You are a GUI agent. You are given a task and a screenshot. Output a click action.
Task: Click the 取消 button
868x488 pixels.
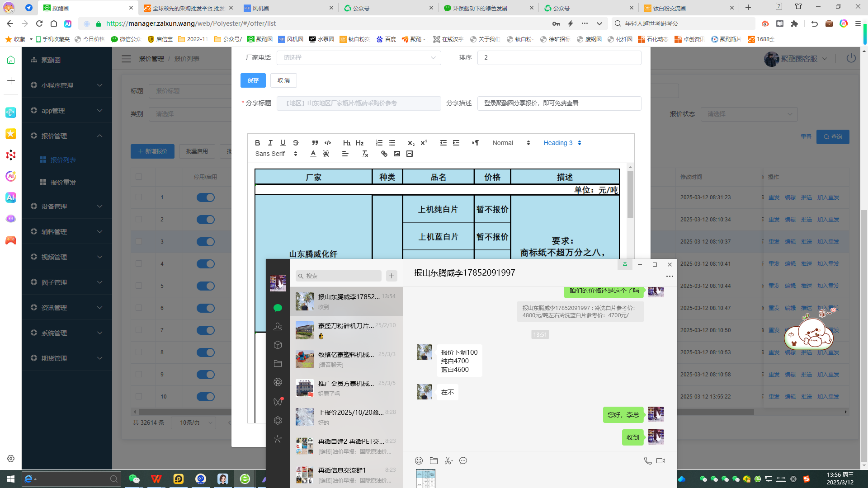pyautogui.click(x=283, y=80)
